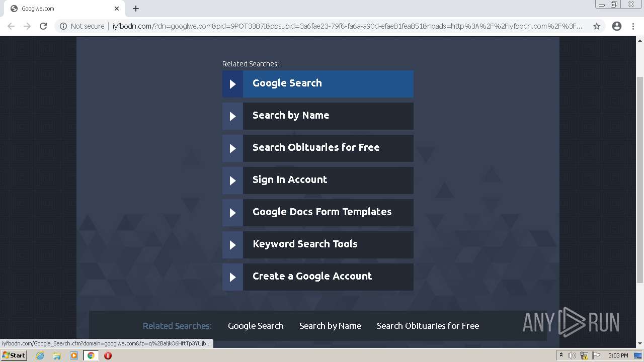Open Windows Media Player from taskbar
644x362 pixels.
click(x=74, y=355)
